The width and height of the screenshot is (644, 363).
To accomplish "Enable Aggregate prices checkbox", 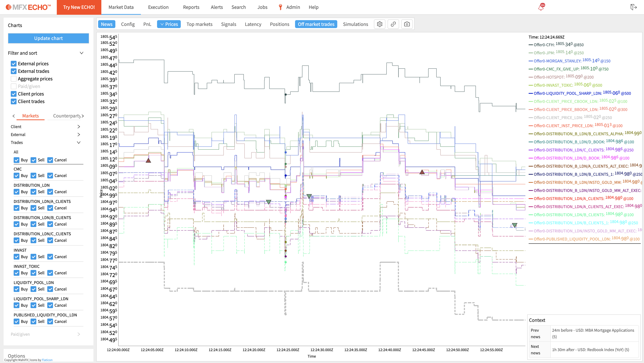I will (14, 79).
